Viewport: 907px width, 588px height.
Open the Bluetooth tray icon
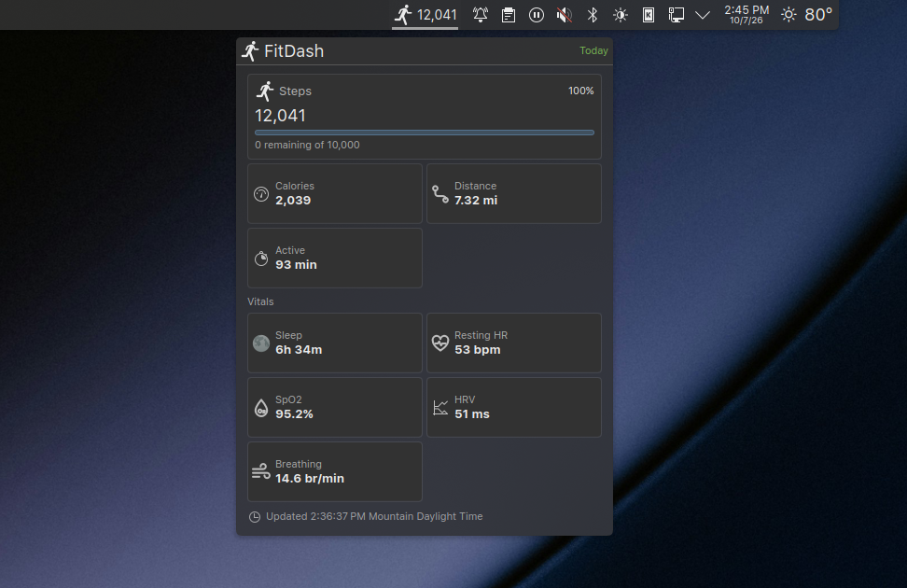click(593, 15)
